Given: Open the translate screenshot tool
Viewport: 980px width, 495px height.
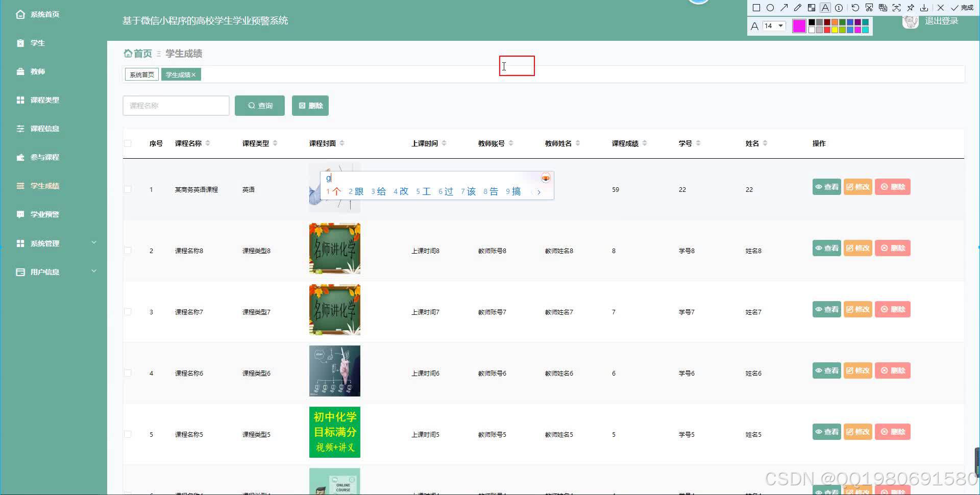Looking at the screenshot, I should [x=883, y=8].
